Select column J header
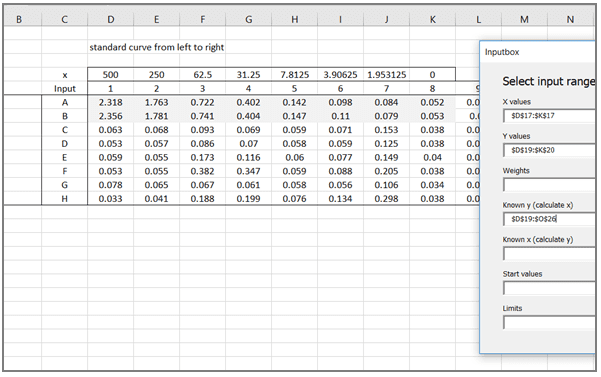 386,19
